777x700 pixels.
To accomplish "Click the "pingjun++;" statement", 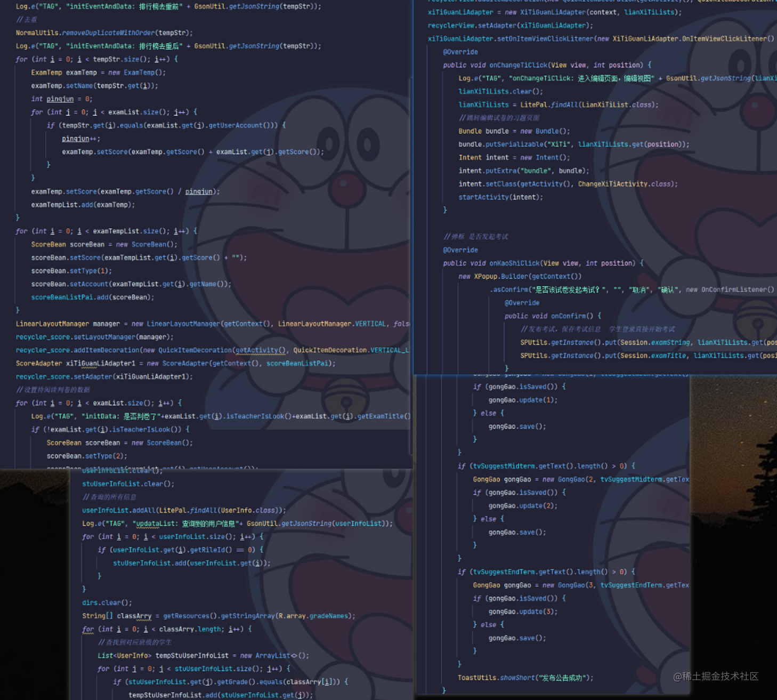I will coord(81,139).
